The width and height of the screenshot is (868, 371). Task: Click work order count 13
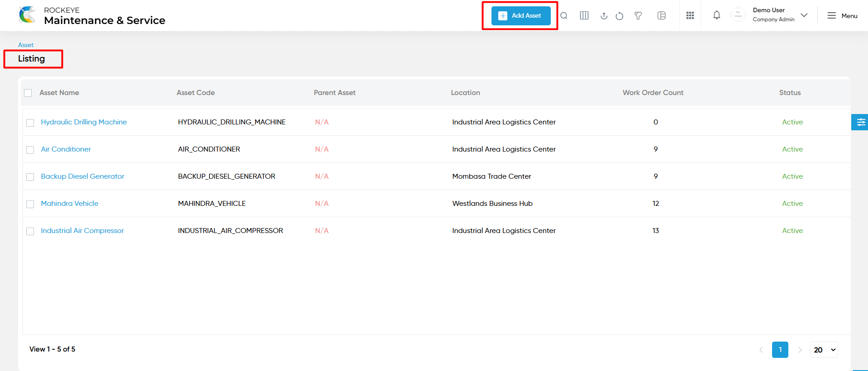pos(656,231)
